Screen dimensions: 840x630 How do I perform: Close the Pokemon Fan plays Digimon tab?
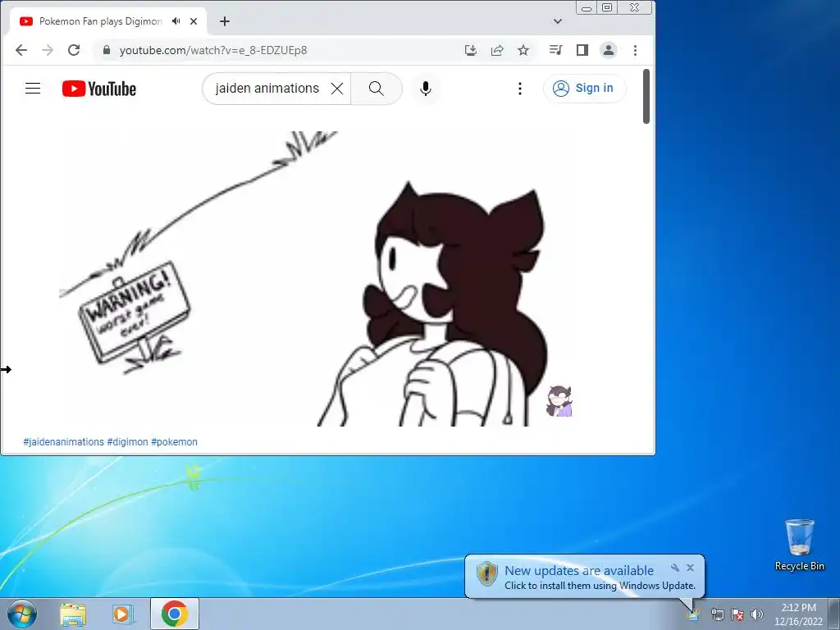(x=194, y=21)
